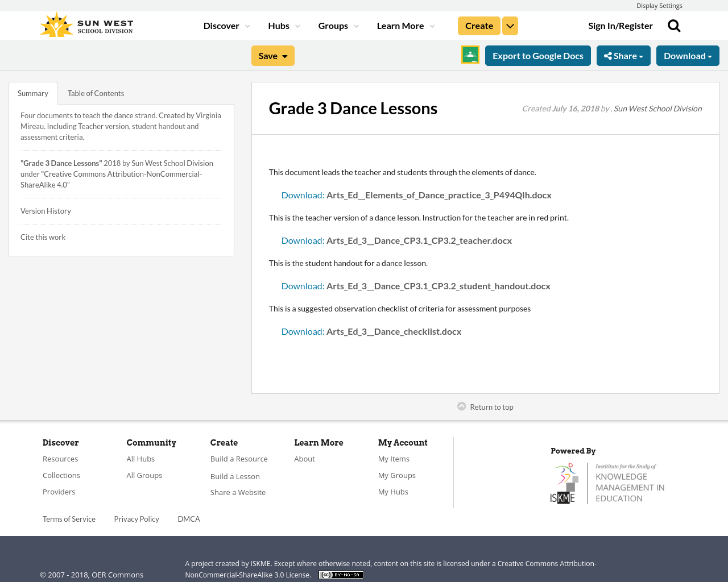Viewport: 728px width, 582px height.
Task: Open the Creative Commons BY-NC-SA license badge
Action: [341, 574]
